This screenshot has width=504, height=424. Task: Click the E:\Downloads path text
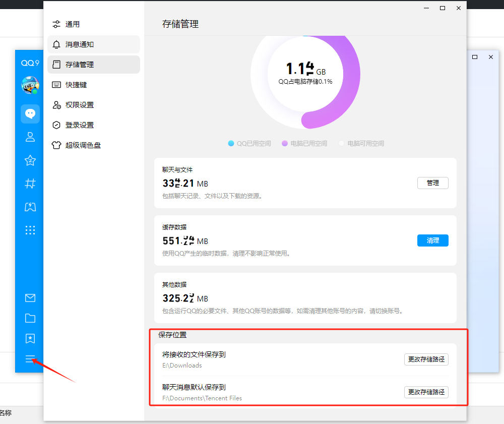[182, 366]
